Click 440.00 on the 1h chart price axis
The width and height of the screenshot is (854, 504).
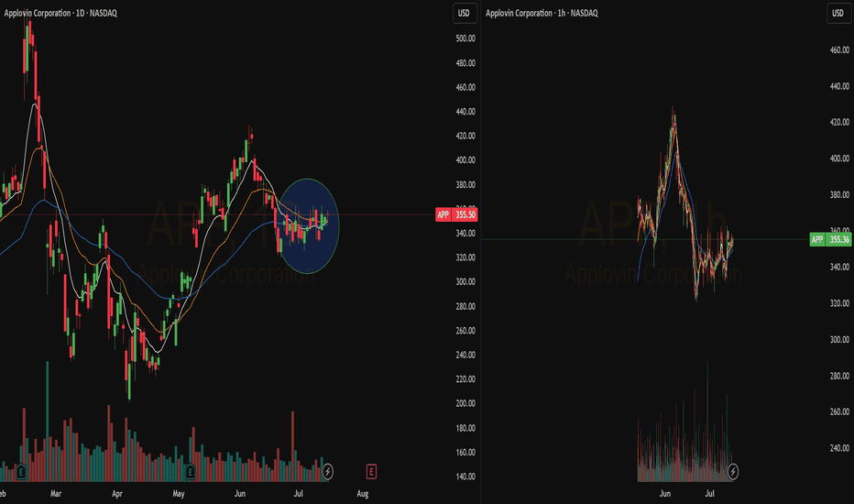point(839,86)
